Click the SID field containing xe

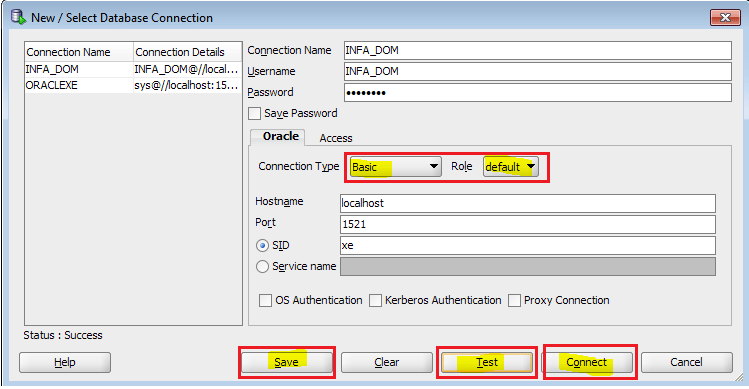(528, 245)
